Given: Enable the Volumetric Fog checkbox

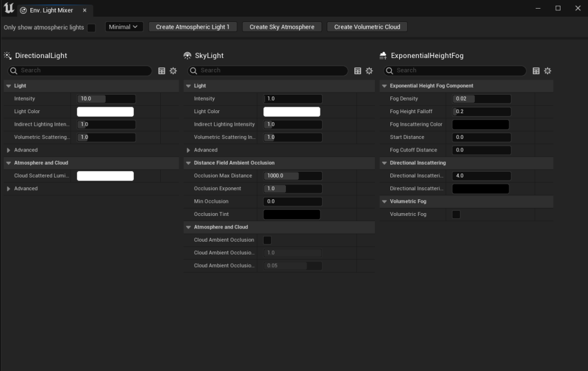Looking at the screenshot, I should (x=456, y=214).
